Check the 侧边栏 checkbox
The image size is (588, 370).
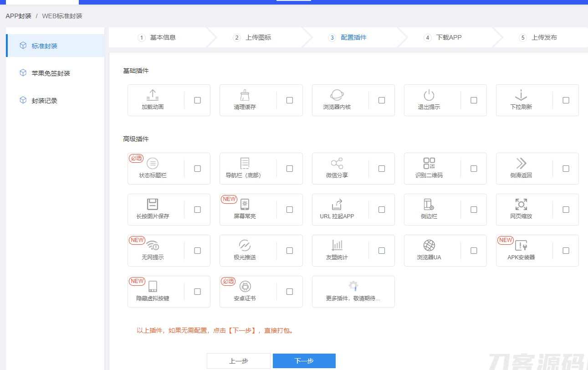tap(474, 210)
